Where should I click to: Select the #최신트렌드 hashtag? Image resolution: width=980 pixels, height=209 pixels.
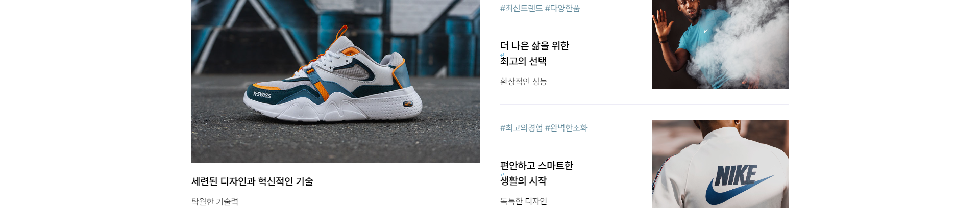[x=521, y=8]
